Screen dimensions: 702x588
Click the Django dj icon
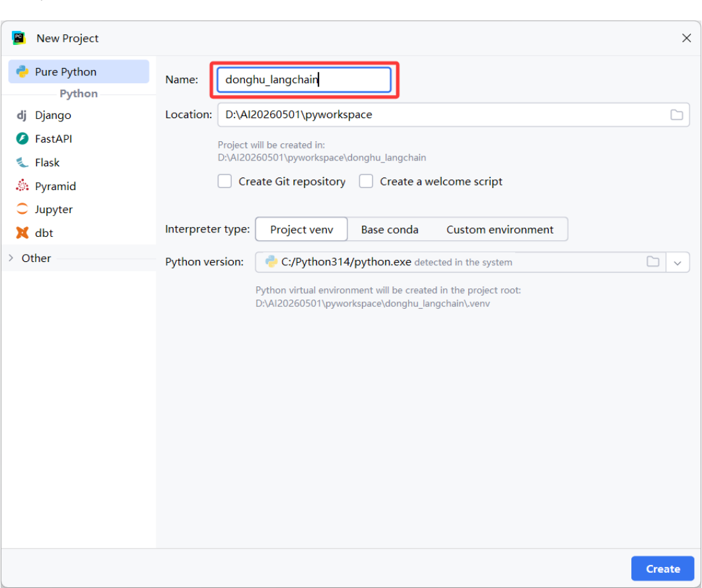point(22,115)
